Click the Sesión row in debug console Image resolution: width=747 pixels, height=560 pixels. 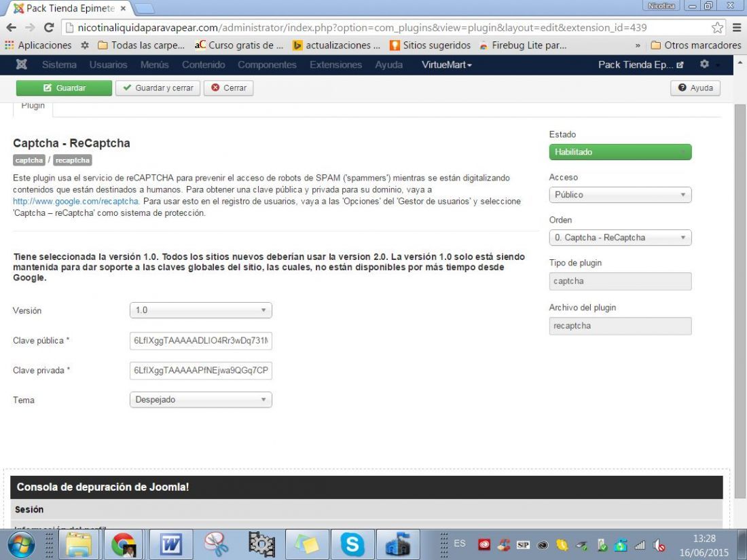(x=366, y=510)
